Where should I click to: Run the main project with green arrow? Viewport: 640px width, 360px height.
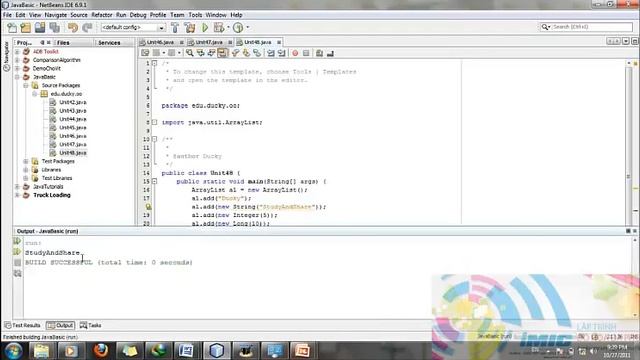click(x=205, y=27)
